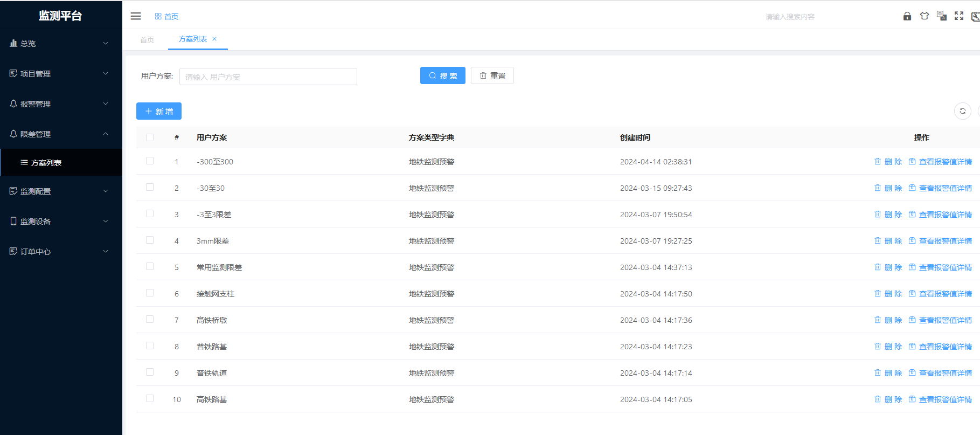Image resolution: width=980 pixels, height=435 pixels.
Task: Tick the checkbox for row 3mm限差
Action: 150,240
